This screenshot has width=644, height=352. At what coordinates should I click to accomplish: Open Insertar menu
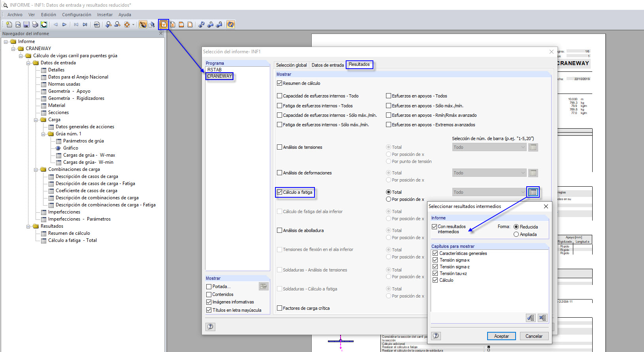(x=105, y=15)
